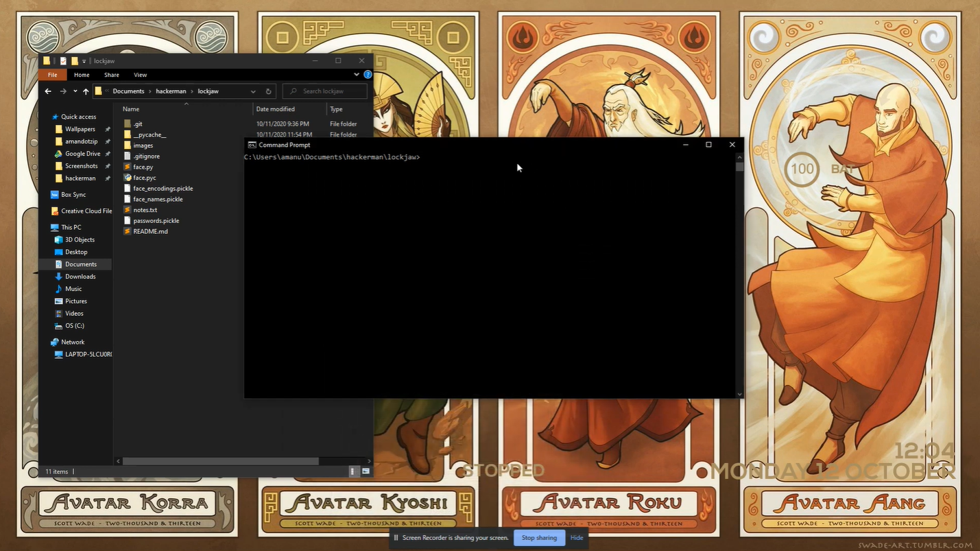Open Pictures under This PC

75,301
